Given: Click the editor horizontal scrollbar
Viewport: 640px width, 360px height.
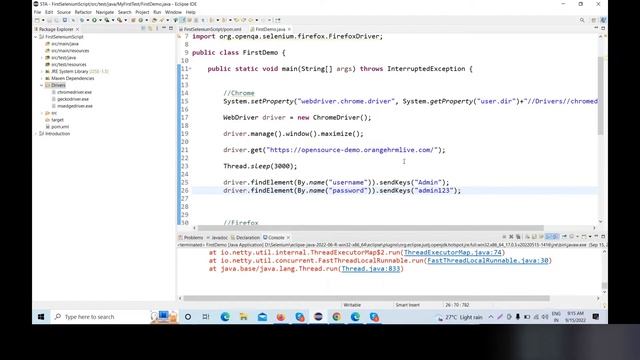Looking at the screenshot, I should [x=371, y=228].
